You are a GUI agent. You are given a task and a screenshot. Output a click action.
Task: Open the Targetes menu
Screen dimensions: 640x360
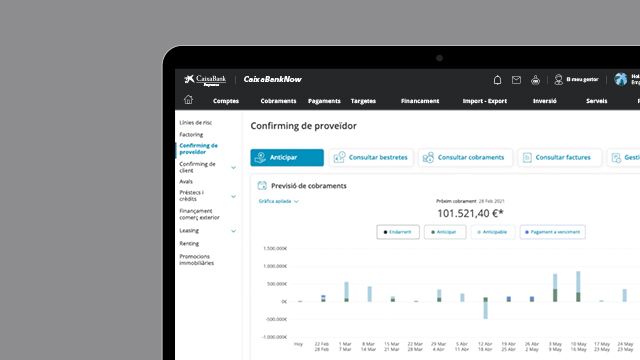tap(363, 101)
